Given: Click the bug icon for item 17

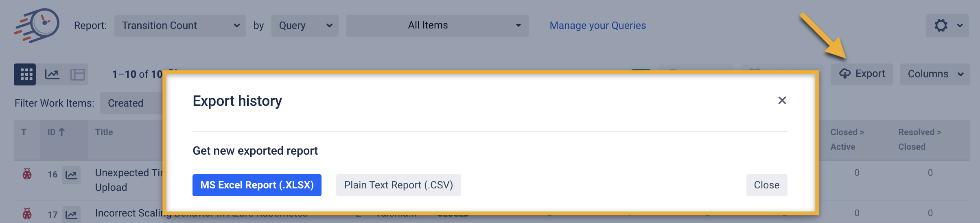Looking at the screenshot, I should pos(27,214).
